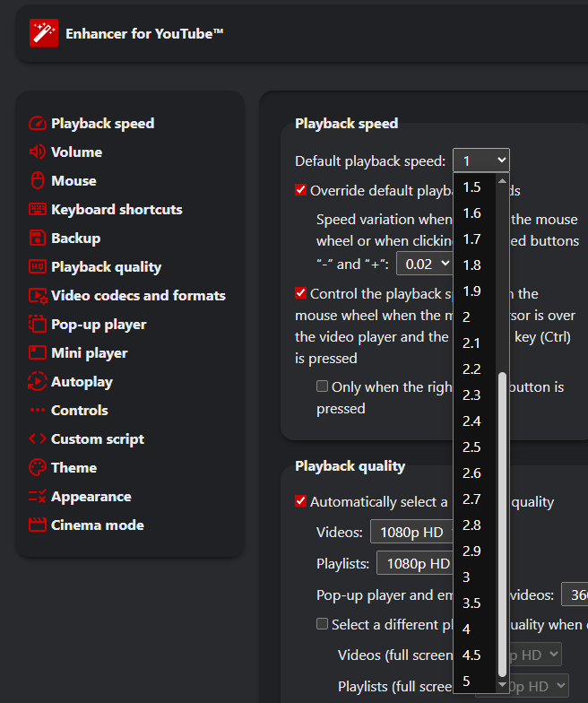Screen dimensions: 588x703
Task: Click the dropdown list scroll-down arrow
Action: pyautogui.click(x=502, y=685)
